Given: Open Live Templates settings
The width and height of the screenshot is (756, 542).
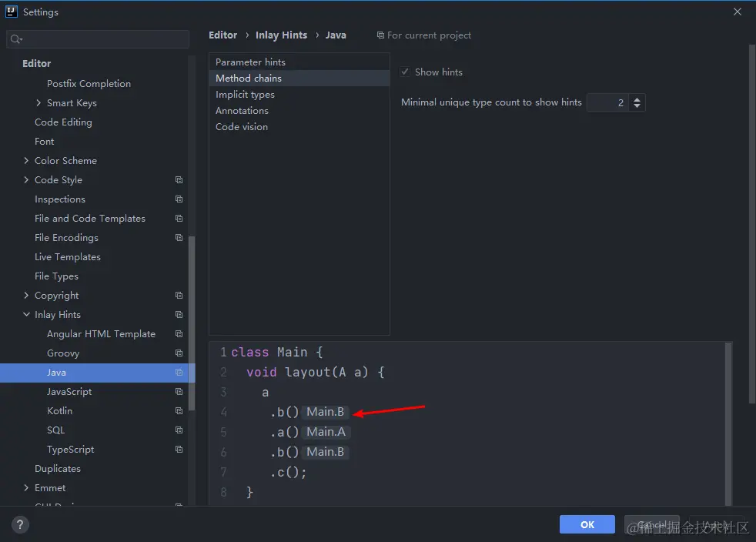Looking at the screenshot, I should coord(68,257).
